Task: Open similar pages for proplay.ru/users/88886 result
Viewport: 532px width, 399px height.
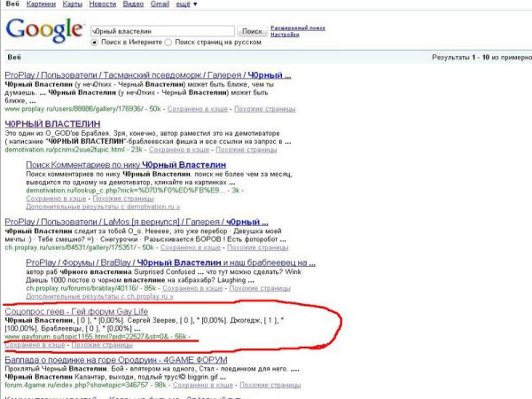Action: (264, 109)
